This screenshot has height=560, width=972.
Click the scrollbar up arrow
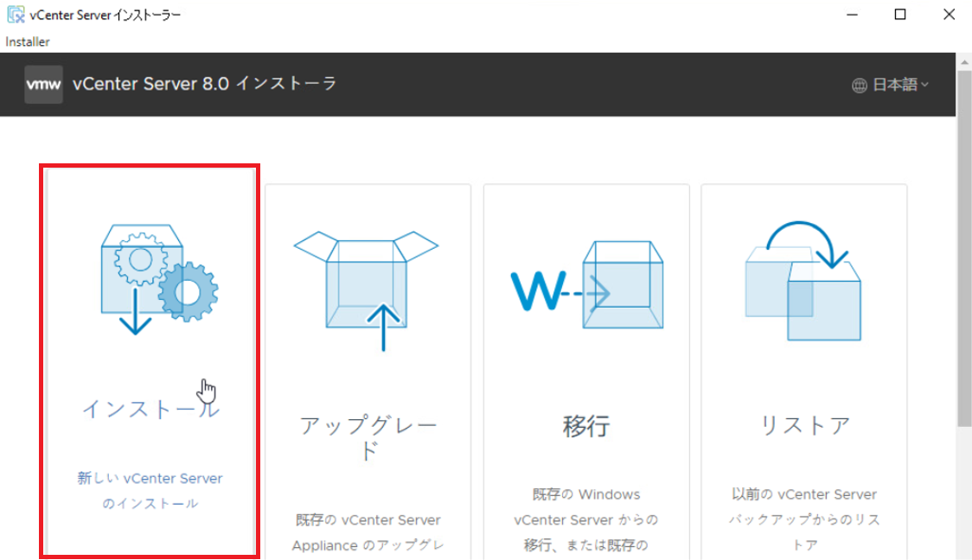pyautogui.click(x=964, y=61)
